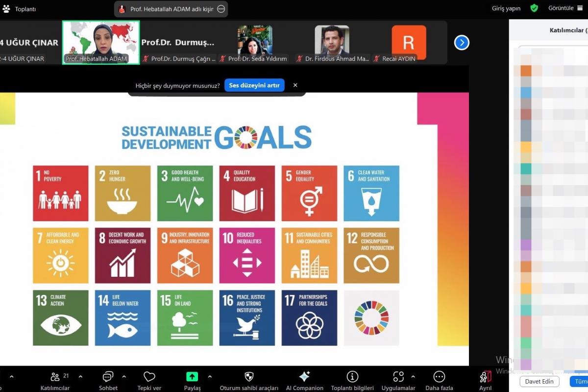Click the muted mic icon on Seda Yıldırım
Viewport: 588px width, 392px height.
point(222,59)
